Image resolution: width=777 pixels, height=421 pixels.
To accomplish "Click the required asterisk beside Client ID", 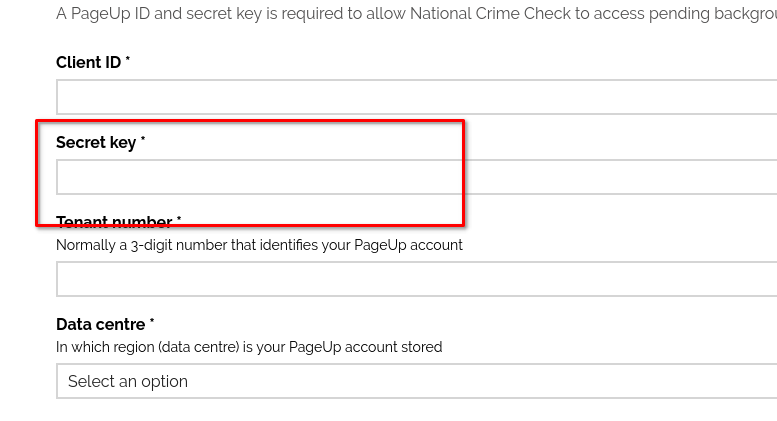I will pos(128,61).
